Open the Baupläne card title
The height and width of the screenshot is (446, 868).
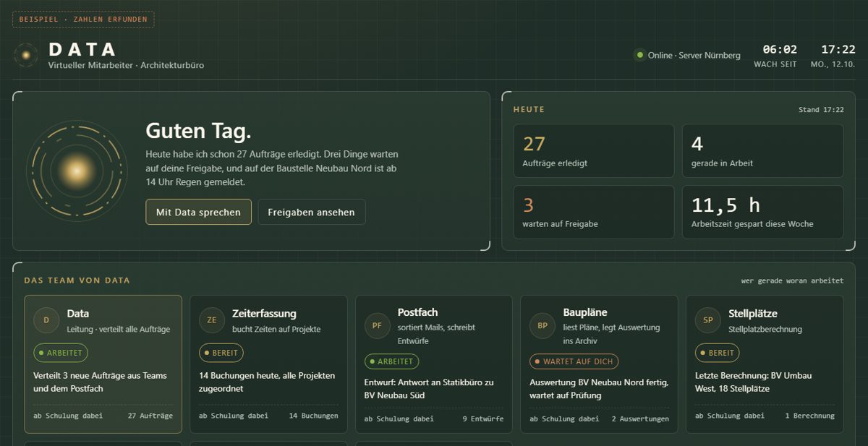point(585,312)
